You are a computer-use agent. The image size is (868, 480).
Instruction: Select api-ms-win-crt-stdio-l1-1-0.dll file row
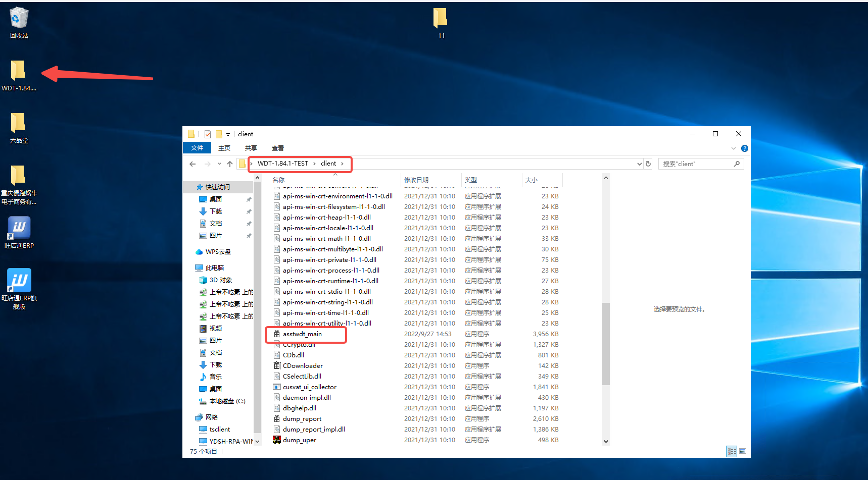click(416, 292)
